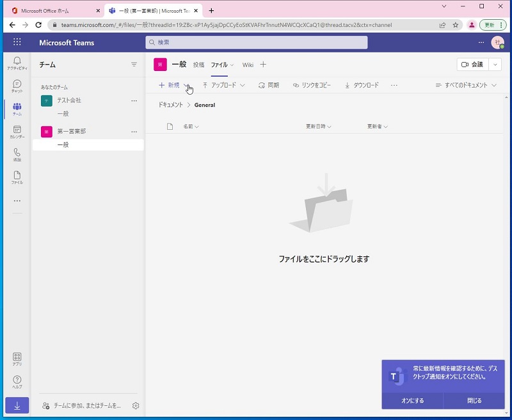Screen dimensions: 512x420
Task: Click the browser share page icon
Action: (442, 25)
